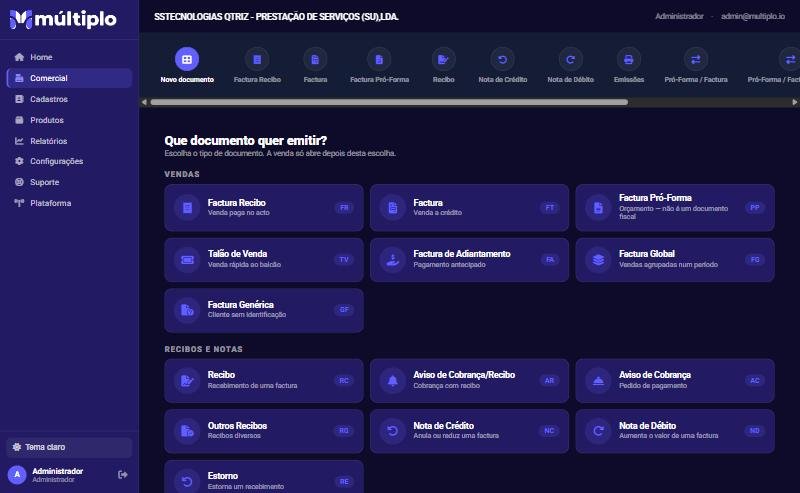Click the Configurações gear icon
Screen dimensions: 800x493
click(19, 161)
